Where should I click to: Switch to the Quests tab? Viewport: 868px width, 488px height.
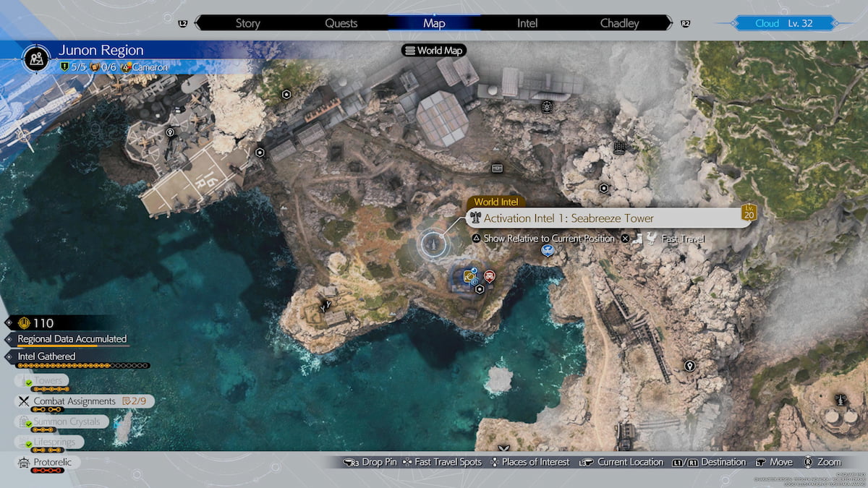click(x=341, y=23)
